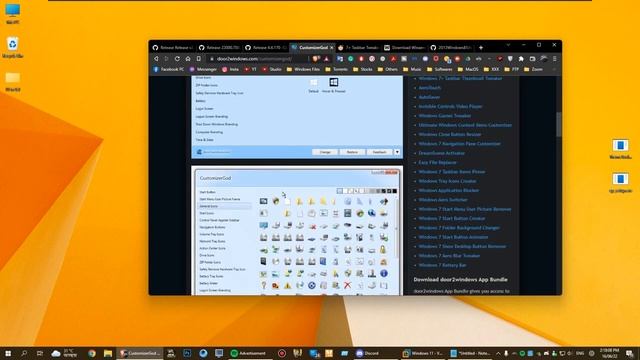Open File Explorer from taskbar
Image resolution: width=640 pixels, height=360 pixels.
(x=108, y=353)
